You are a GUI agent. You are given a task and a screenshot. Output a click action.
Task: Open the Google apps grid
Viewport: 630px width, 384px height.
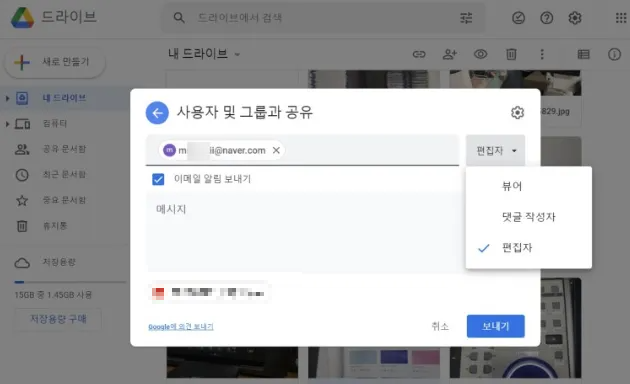[x=621, y=18]
